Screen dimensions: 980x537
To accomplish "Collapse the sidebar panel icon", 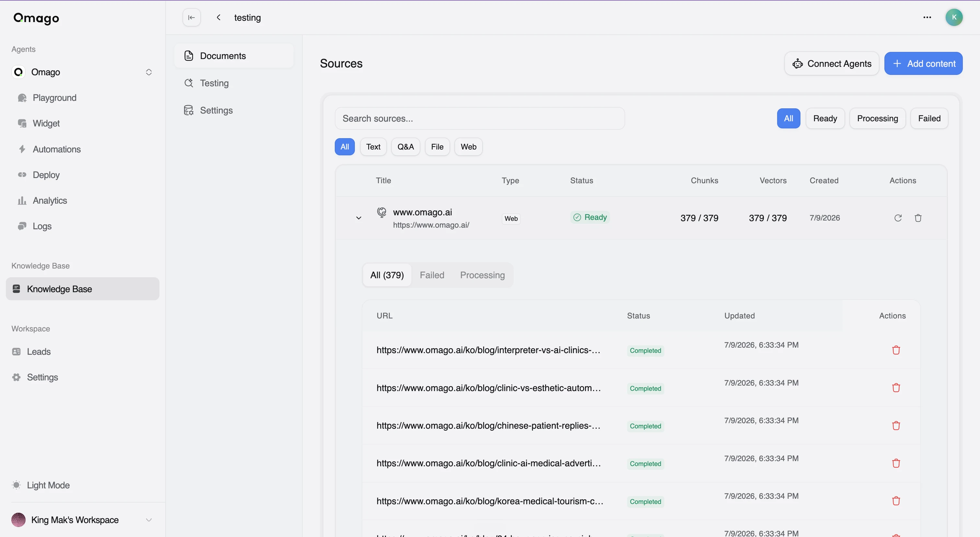I will [191, 18].
